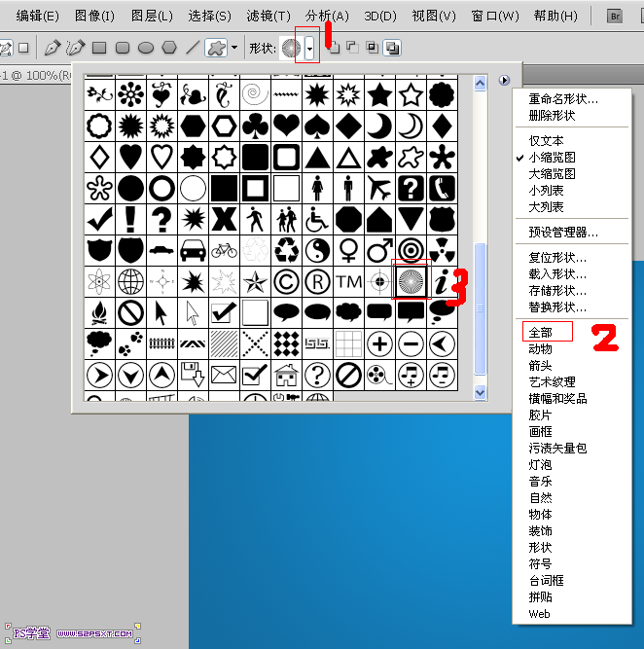644x649 pixels.
Task: Open the shape panel flyout menu arrow
Action: point(504,81)
